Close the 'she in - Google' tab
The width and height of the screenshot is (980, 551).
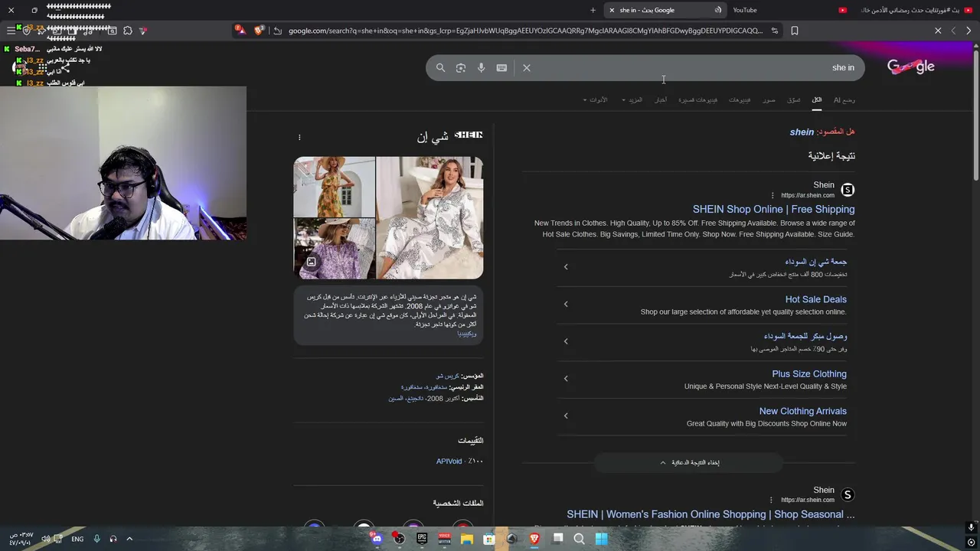612,10
